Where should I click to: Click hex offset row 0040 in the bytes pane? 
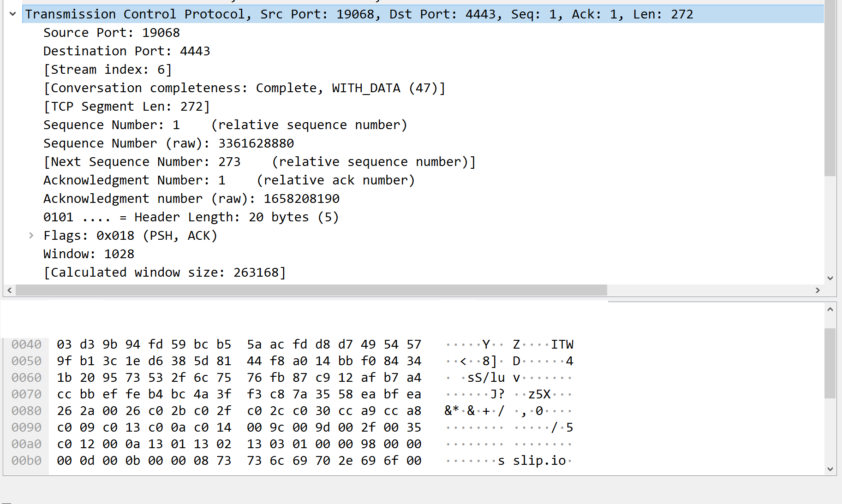click(26, 344)
